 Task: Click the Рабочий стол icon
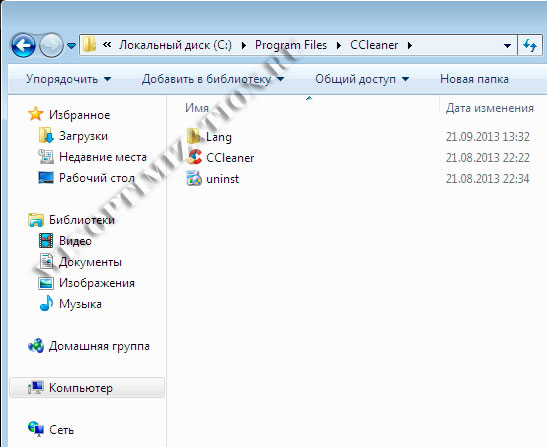click(x=46, y=178)
